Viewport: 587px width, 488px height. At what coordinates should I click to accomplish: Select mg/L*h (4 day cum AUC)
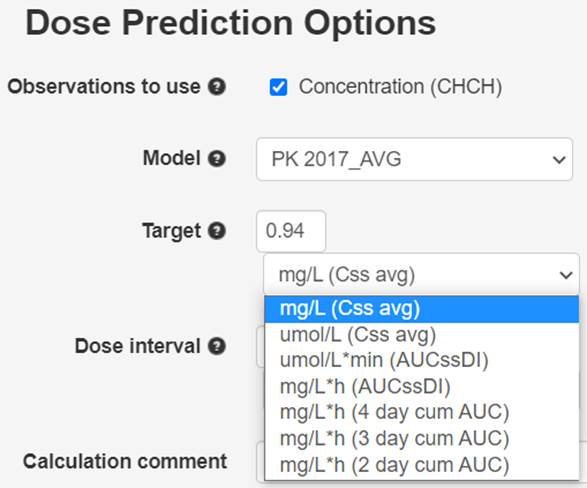click(x=422, y=412)
